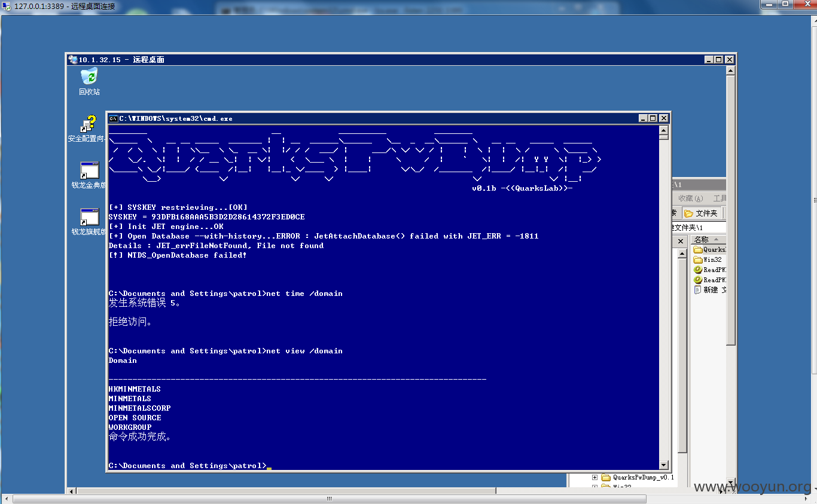817x504 pixels.
Task: Minimize the 10.1.32.15 remote desktop window
Action: click(x=709, y=60)
